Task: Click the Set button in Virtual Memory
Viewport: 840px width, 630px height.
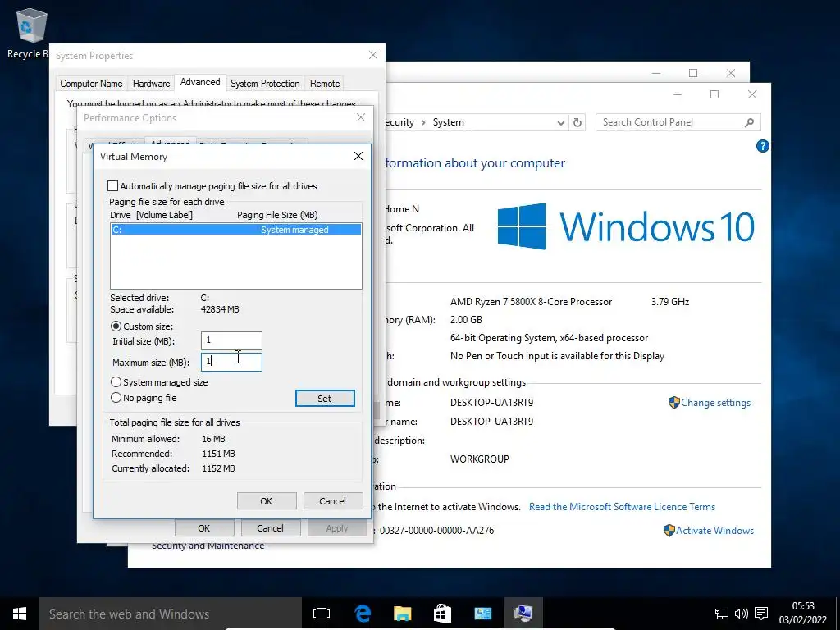Action: pos(325,398)
